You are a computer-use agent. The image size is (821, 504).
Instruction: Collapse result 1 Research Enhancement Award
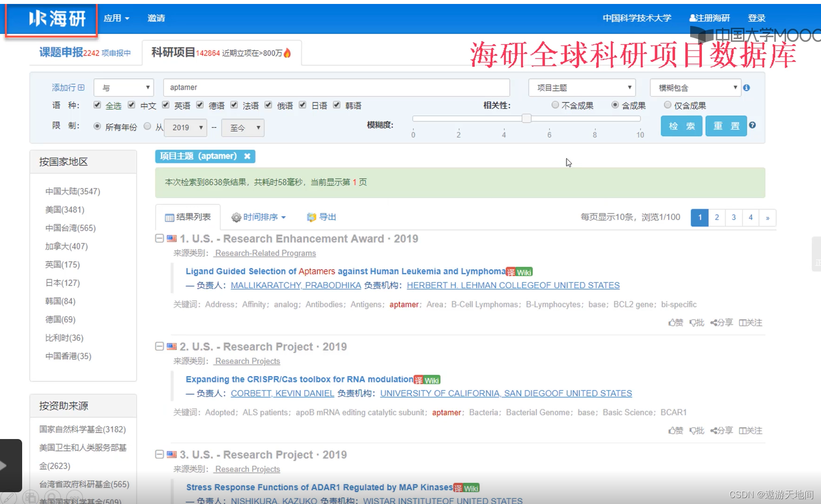[159, 238]
